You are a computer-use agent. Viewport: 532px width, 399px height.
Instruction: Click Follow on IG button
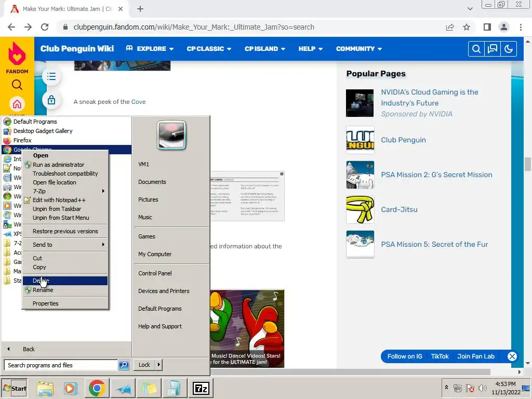point(405,356)
